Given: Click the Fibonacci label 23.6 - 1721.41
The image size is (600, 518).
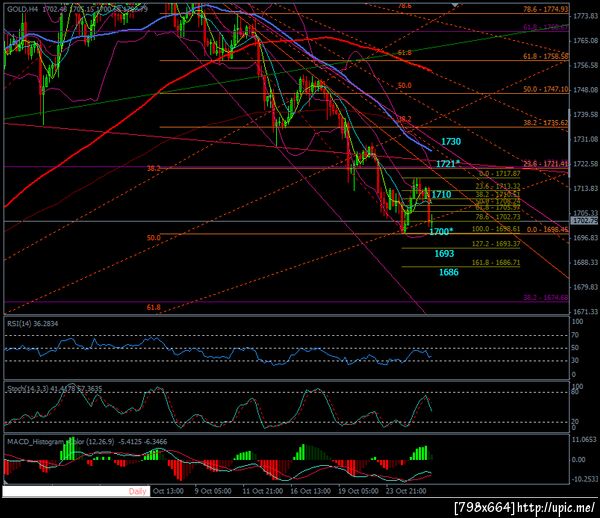Looking at the screenshot, I should pos(546,164).
